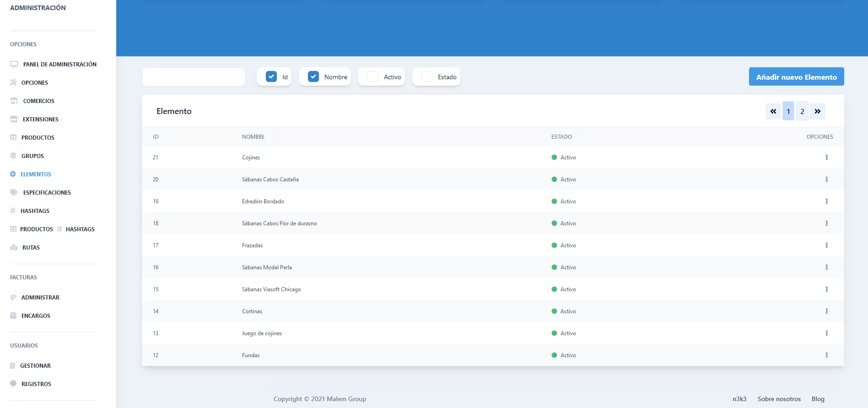
Task: Click the Panel de Administración monitor icon
Action: coord(14,64)
